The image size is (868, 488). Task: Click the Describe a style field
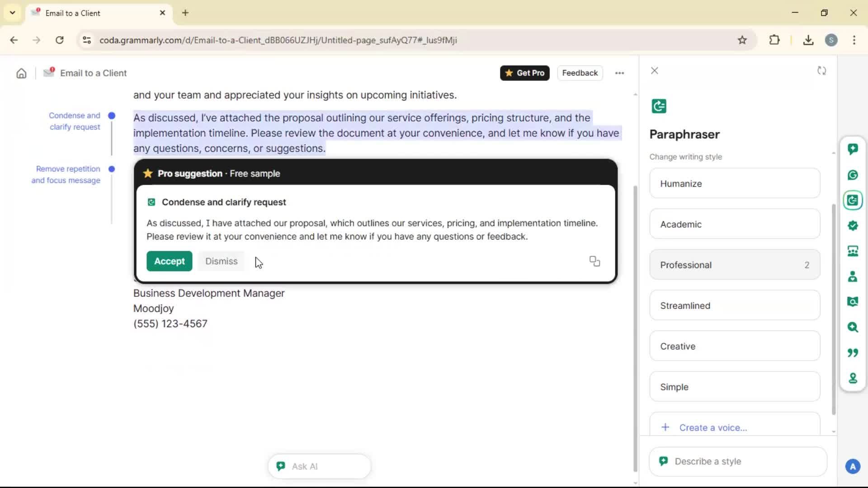pyautogui.click(x=738, y=461)
